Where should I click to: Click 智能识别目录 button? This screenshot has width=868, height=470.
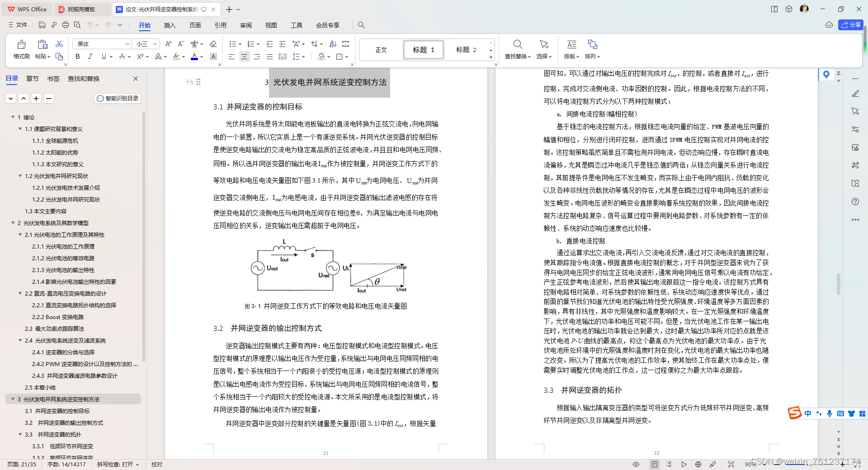[x=118, y=98]
